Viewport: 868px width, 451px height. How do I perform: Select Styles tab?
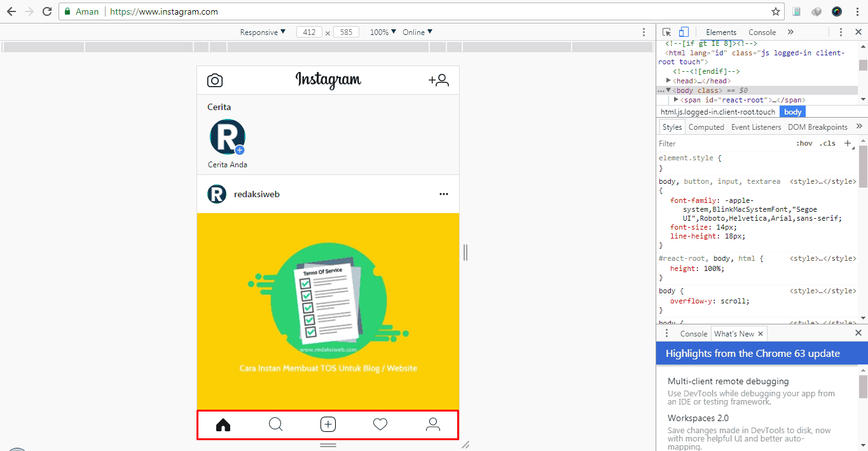pos(672,127)
